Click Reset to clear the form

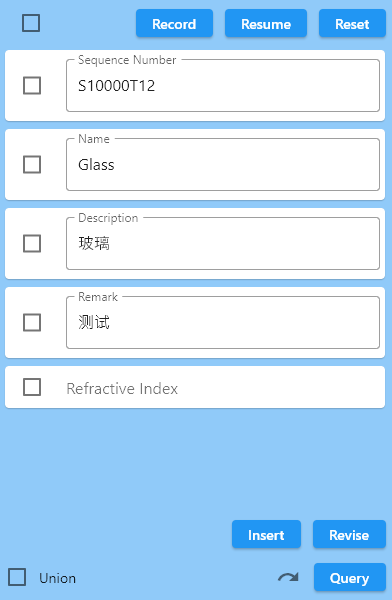click(x=352, y=23)
